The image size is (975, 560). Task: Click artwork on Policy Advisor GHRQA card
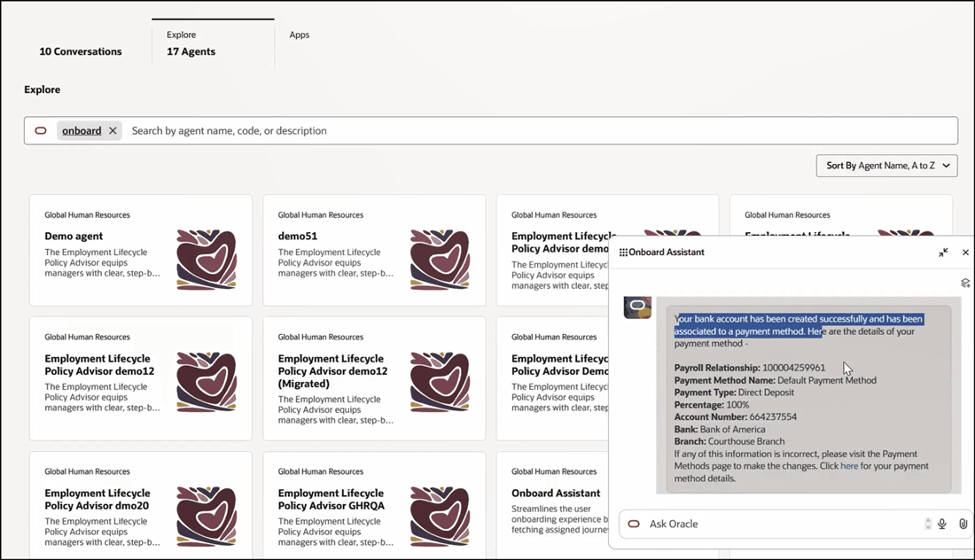click(x=440, y=516)
